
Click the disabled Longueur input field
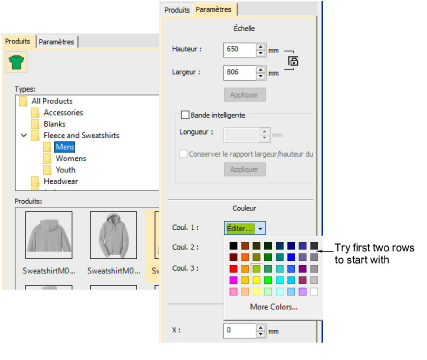click(242, 135)
